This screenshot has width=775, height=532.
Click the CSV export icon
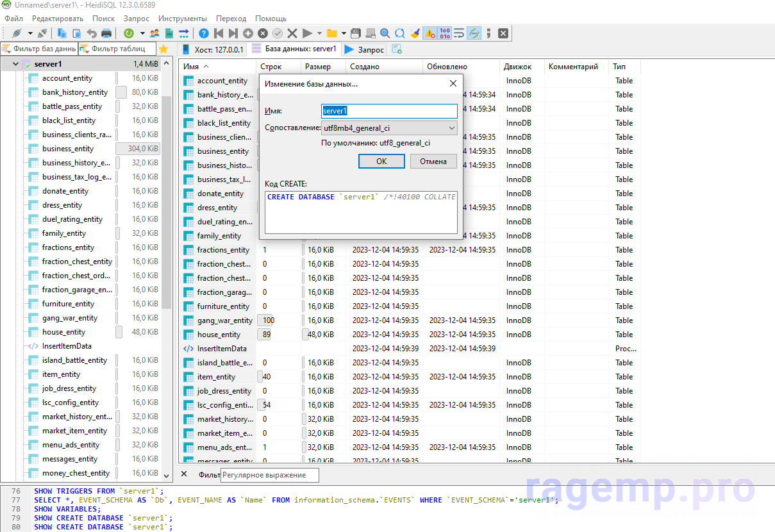point(169,33)
